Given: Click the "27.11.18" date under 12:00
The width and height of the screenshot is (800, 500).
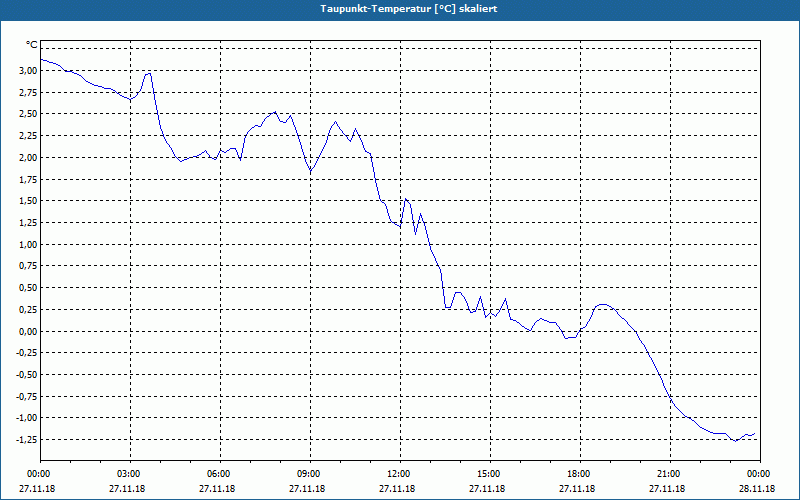Looking at the screenshot, I should 397,489.
